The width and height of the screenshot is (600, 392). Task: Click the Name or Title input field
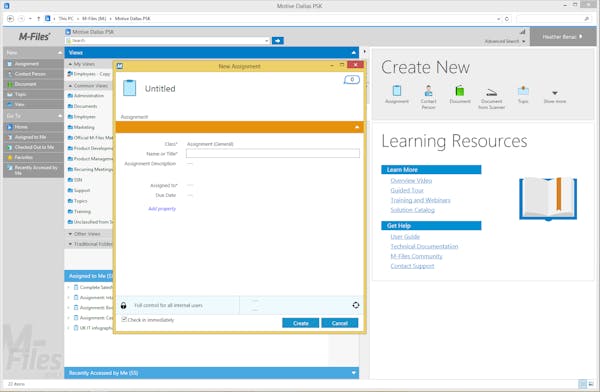pyautogui.click(x=272, y=154)
